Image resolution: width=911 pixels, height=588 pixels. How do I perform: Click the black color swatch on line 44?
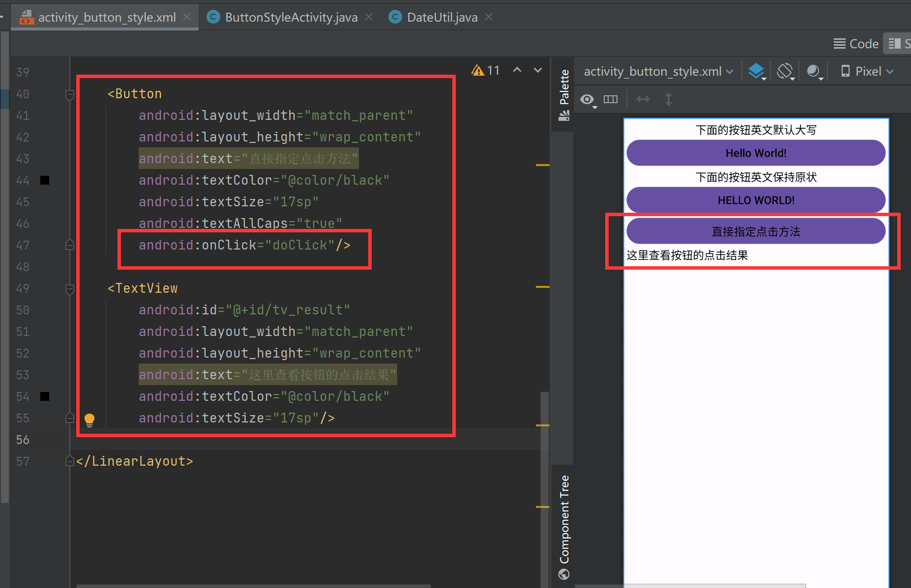pos(45,180)
